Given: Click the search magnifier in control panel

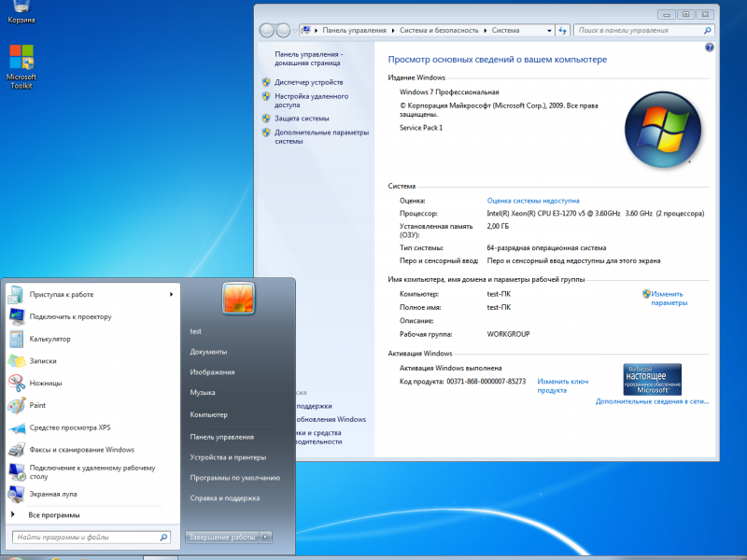Looking at the screenshot, I should (x=708, y=31).
